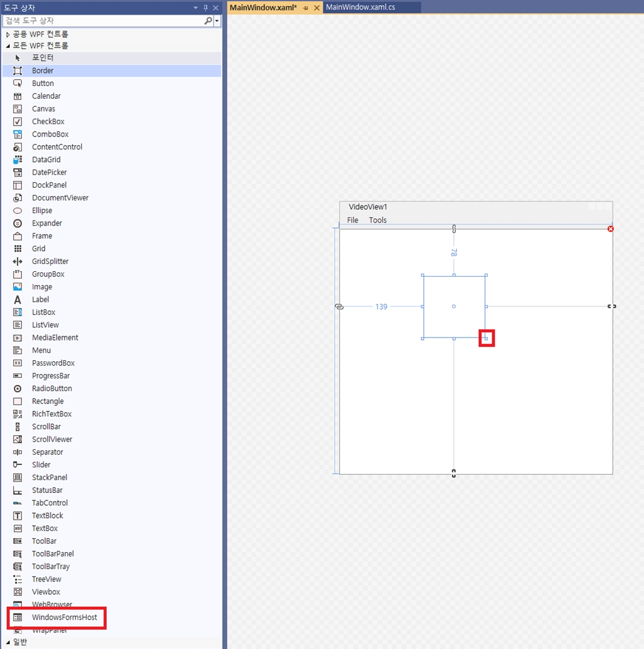Click the VideoView1 window title
Viewport: 644px width, 649px height.
pos(368,207)
